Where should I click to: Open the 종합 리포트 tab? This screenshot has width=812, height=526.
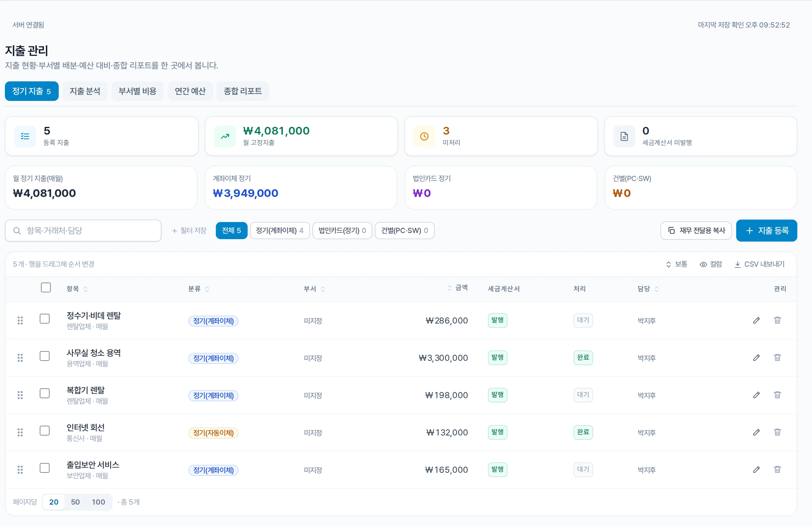pos(242,91)
